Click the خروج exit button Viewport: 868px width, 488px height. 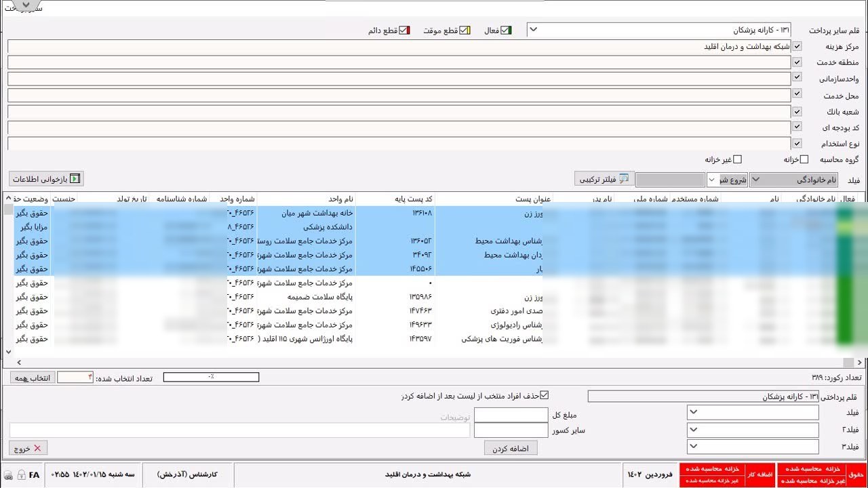(x=28, y=448)
